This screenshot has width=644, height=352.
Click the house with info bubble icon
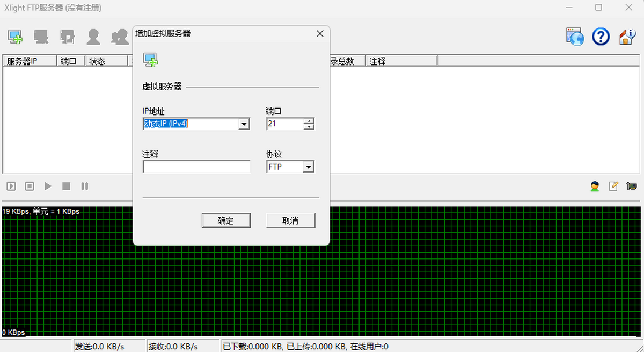tap(627, 37)
